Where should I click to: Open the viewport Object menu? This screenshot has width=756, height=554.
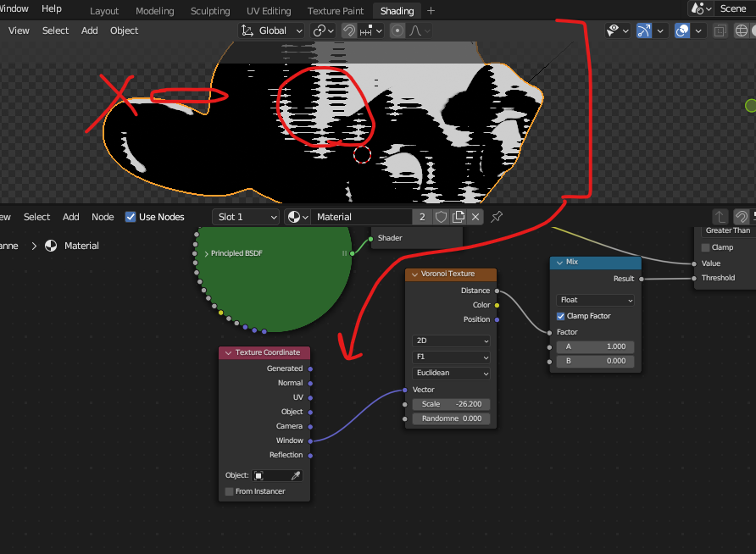pyautogui.click(x=124, y=30)
